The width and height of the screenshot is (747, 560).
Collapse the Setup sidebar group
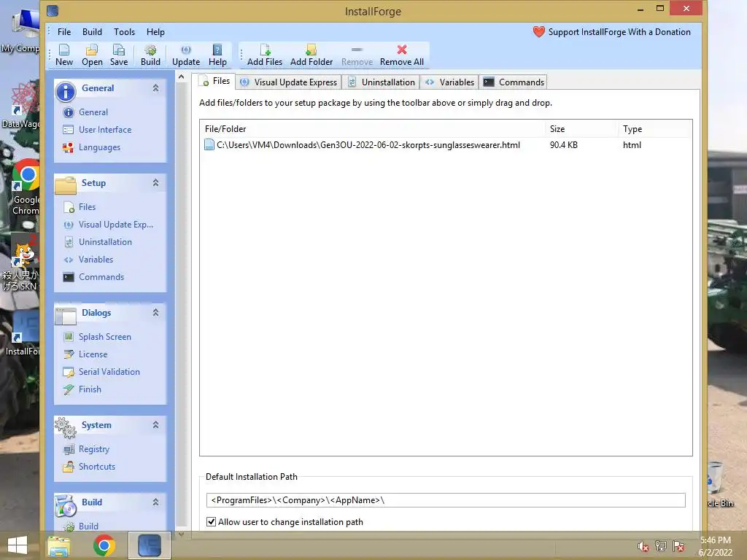click(156, 183)
